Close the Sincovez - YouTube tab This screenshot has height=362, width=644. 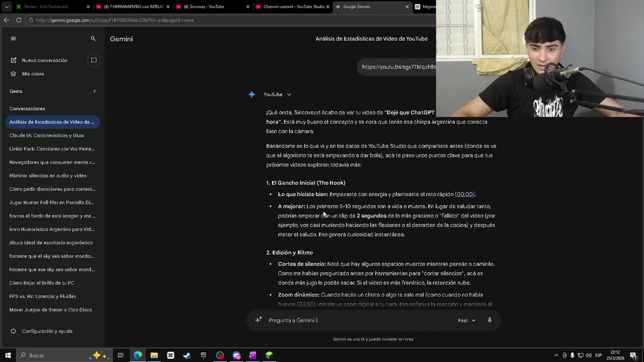(248, 7)
